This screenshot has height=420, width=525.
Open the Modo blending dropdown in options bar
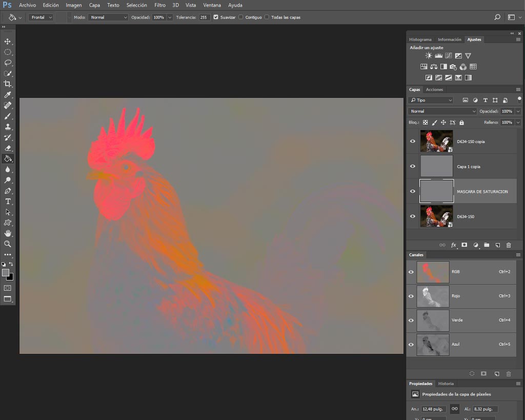tap(108, 17)
